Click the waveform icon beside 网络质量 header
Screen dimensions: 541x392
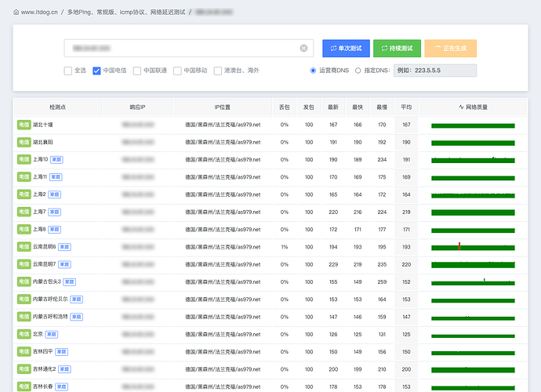461,107
